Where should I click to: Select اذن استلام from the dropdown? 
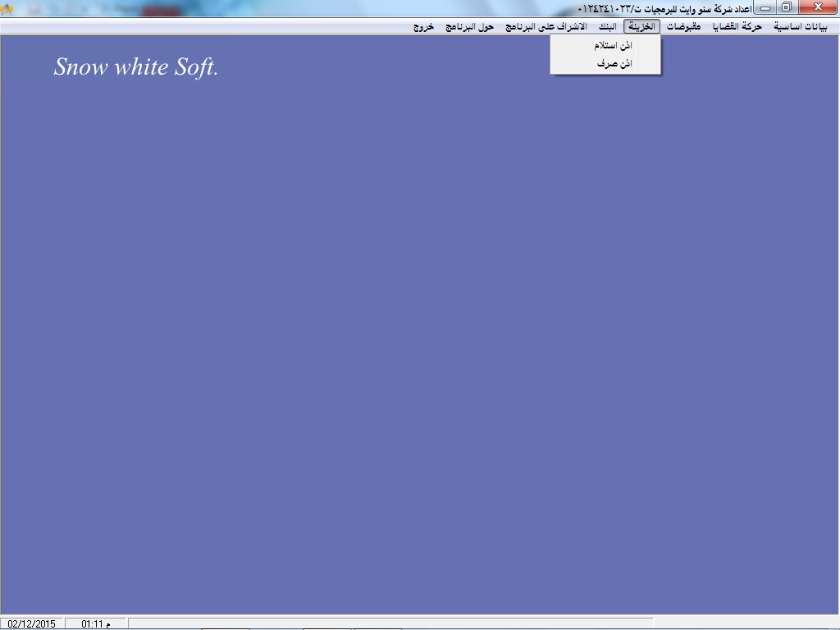click(612, 45)
